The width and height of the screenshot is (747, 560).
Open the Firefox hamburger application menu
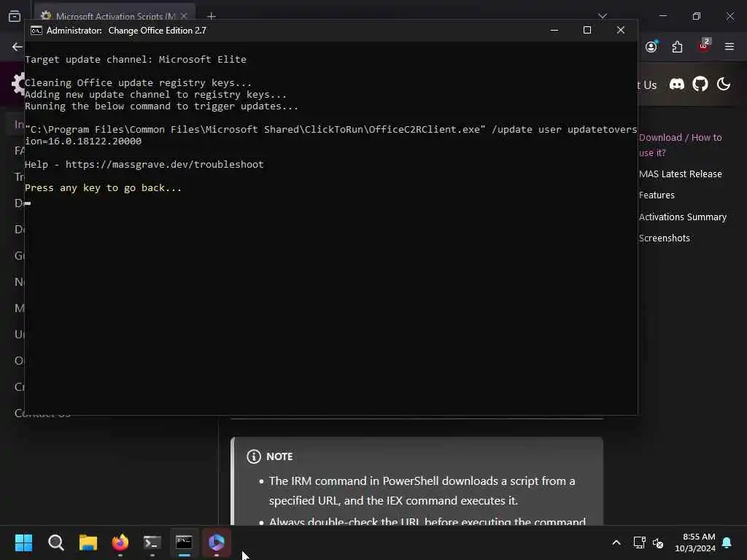coord(729,47)
